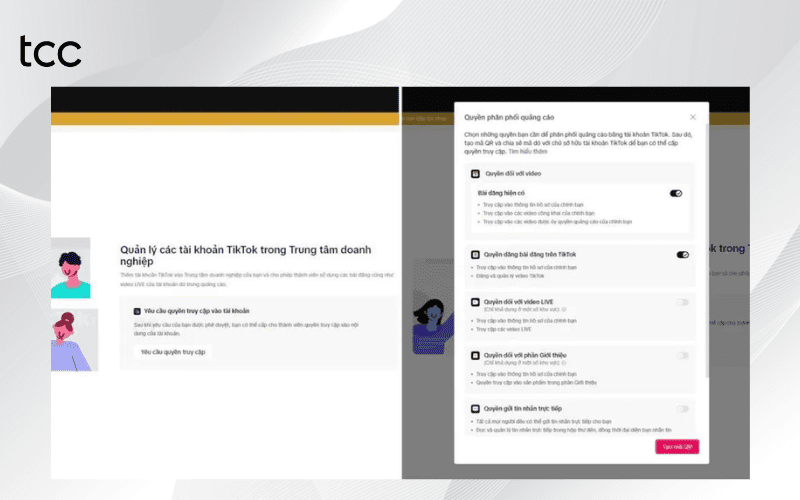Close the Quyền phân phối quảng cáo dialog
This screenshot has height=500, width=800.
pos(693,117)
